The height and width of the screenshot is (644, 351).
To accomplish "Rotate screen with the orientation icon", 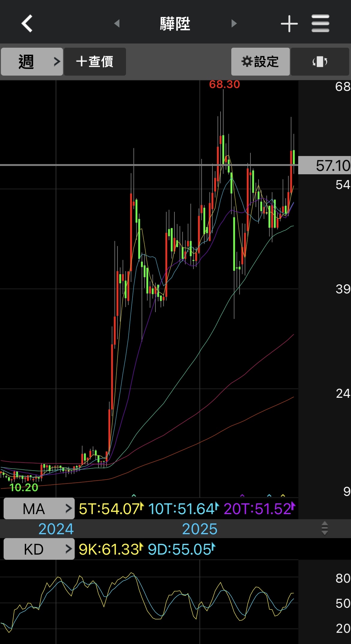I will [x=320, y=62].
